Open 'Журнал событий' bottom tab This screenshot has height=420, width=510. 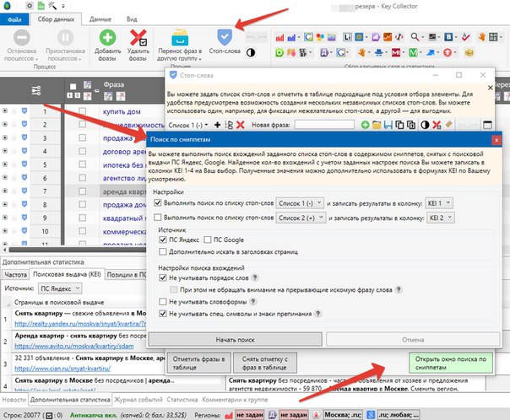(138, 400)
